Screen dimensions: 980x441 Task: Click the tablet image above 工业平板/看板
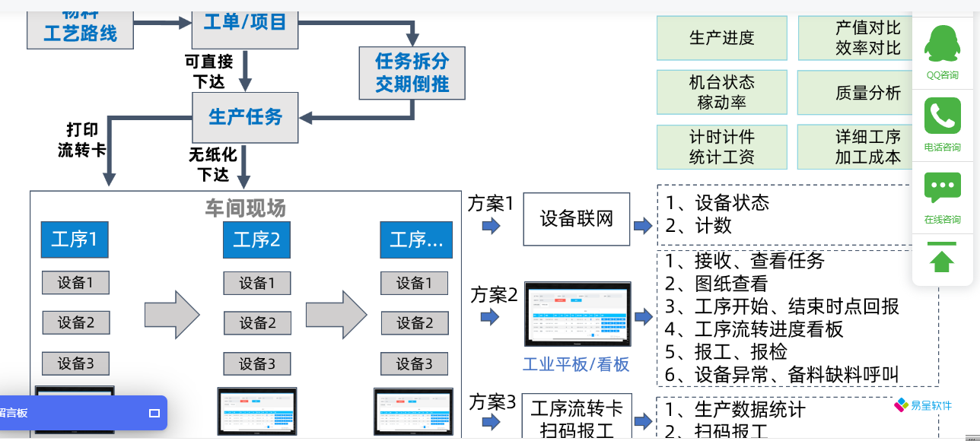click(577, 314)
